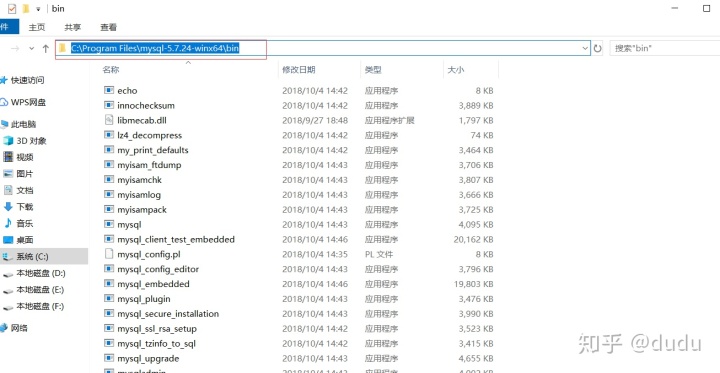720x373 pixels.
Task: Select the mysql_client_test_embedded file name
Action: 176,239
